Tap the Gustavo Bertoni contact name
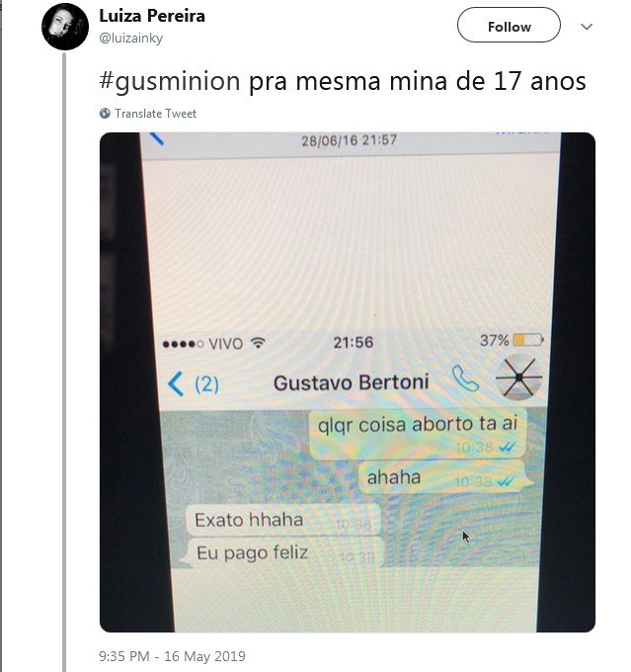631x672 pixels. click(352, 382)
